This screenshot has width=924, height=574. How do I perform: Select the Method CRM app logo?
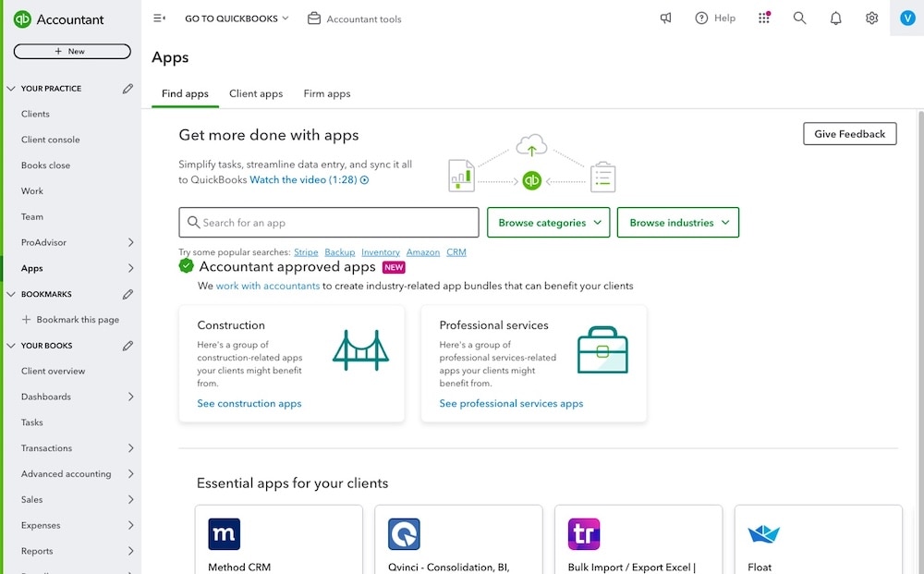click(x=225, y=534)
